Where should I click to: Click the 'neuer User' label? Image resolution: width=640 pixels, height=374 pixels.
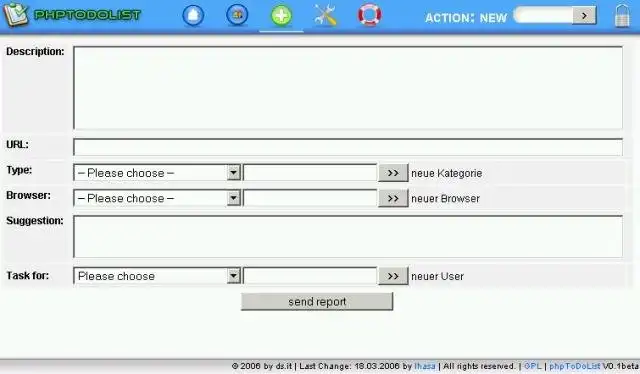coord(437,276)
